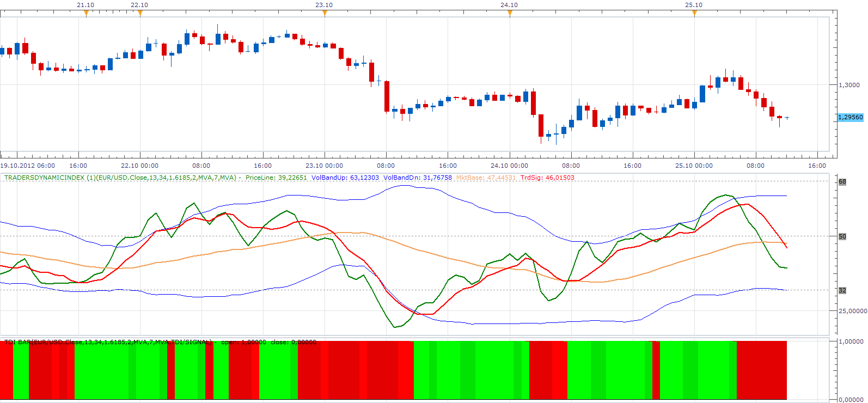Viewport: 868px width, 403px height.
Task: Click the 23.10 00:00 time axis label
Action: [324, 166]
